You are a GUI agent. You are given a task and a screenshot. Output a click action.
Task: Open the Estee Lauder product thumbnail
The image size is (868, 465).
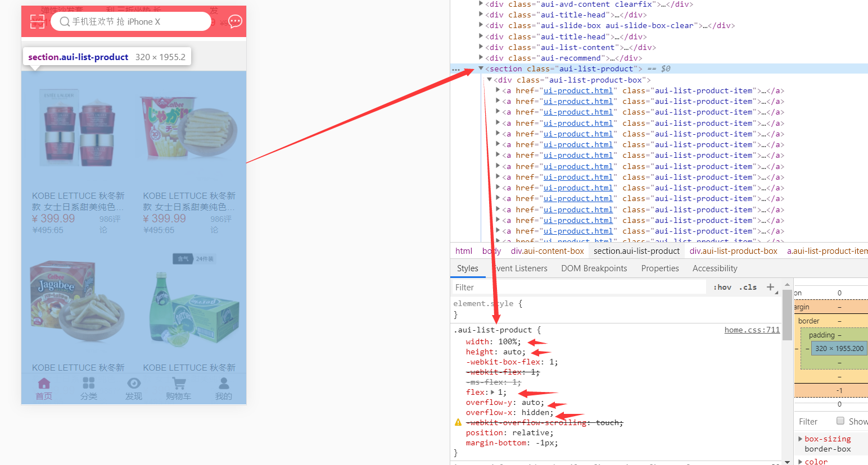tap(78, 127)
